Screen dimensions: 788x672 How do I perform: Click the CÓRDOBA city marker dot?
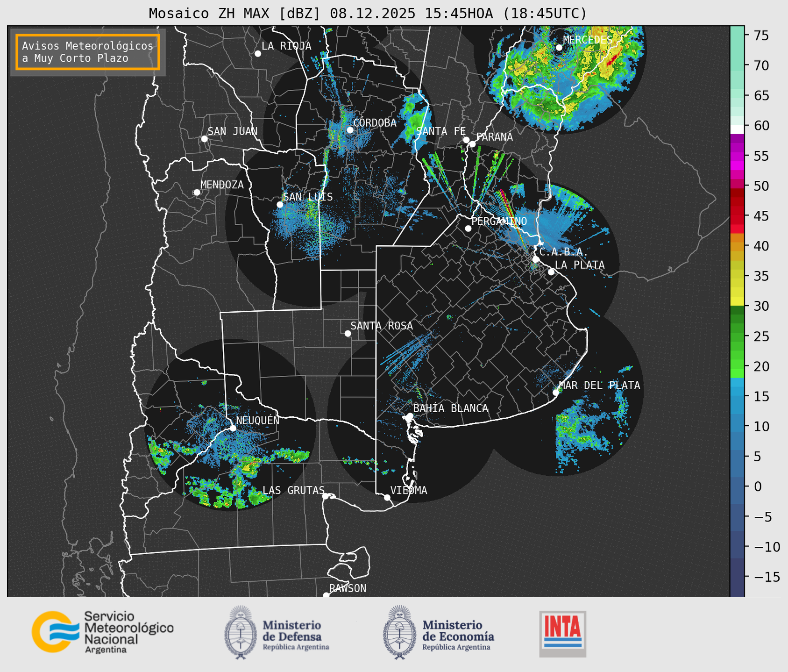[350, 130]
